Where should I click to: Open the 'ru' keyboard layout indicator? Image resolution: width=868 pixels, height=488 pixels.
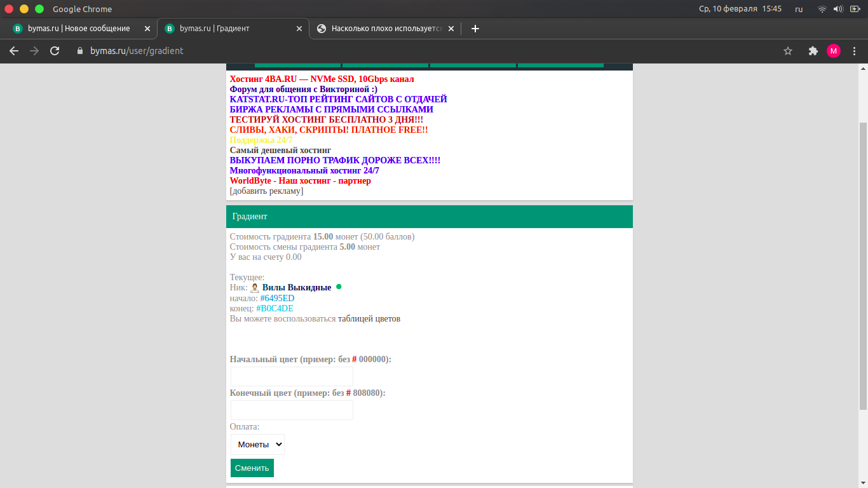point(799,9)
